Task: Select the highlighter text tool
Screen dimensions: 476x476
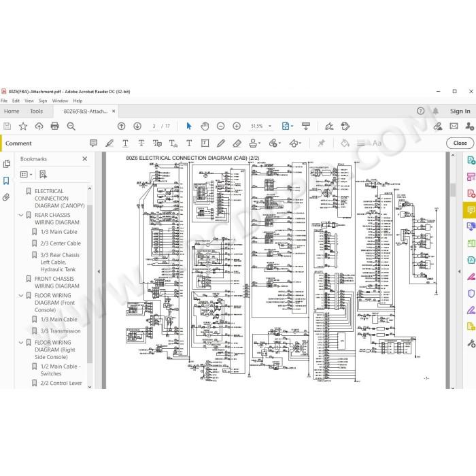Action: 109,143
